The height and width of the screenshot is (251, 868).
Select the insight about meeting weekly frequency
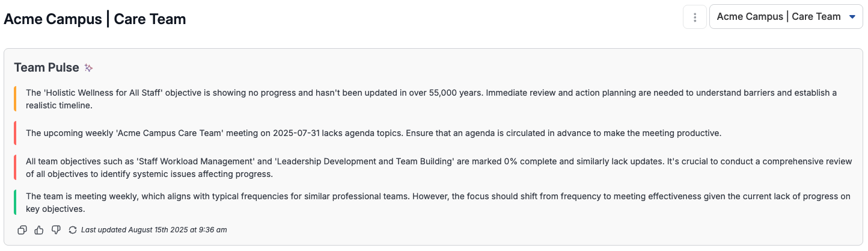coord(438,202)
